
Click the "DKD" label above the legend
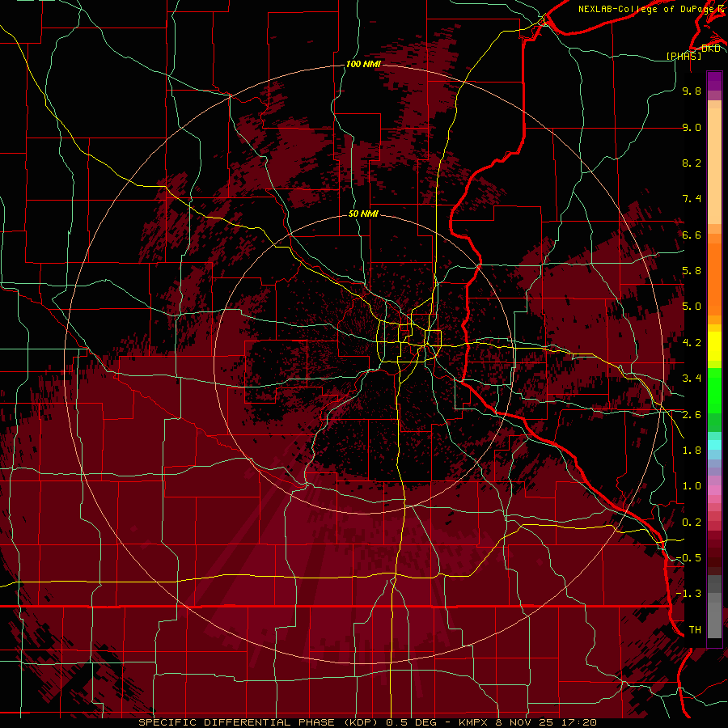pos(710,49)
